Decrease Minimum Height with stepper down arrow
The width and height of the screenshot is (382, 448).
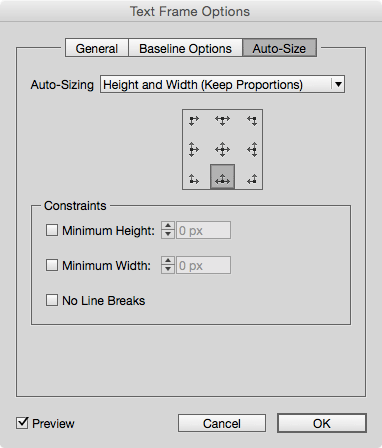coord(168,234)
